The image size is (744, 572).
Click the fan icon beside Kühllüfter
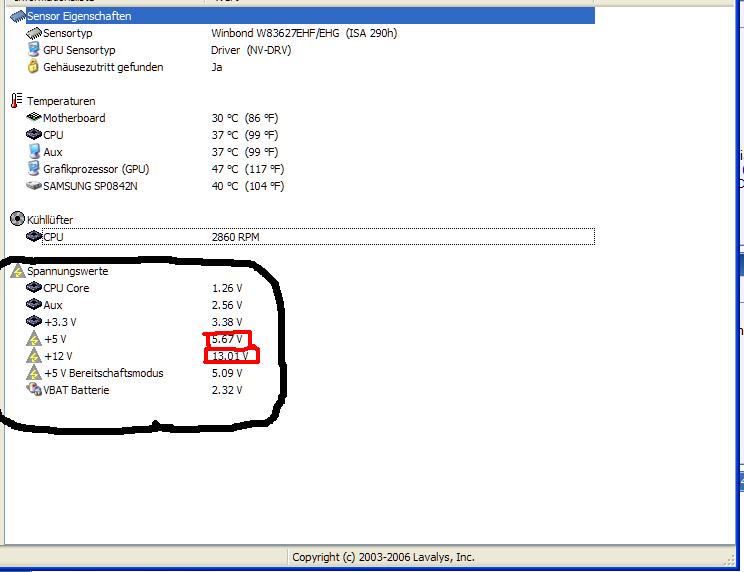(17, 219)
